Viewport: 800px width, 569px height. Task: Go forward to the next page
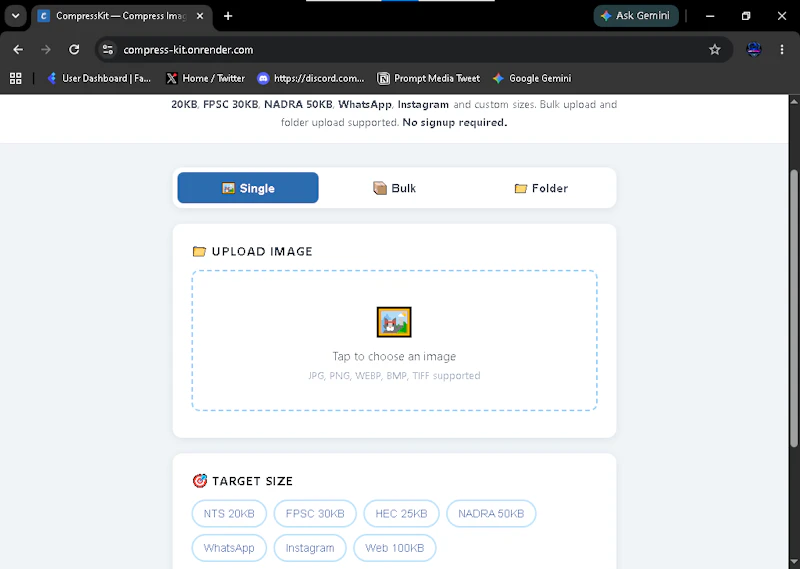[46, 50]
